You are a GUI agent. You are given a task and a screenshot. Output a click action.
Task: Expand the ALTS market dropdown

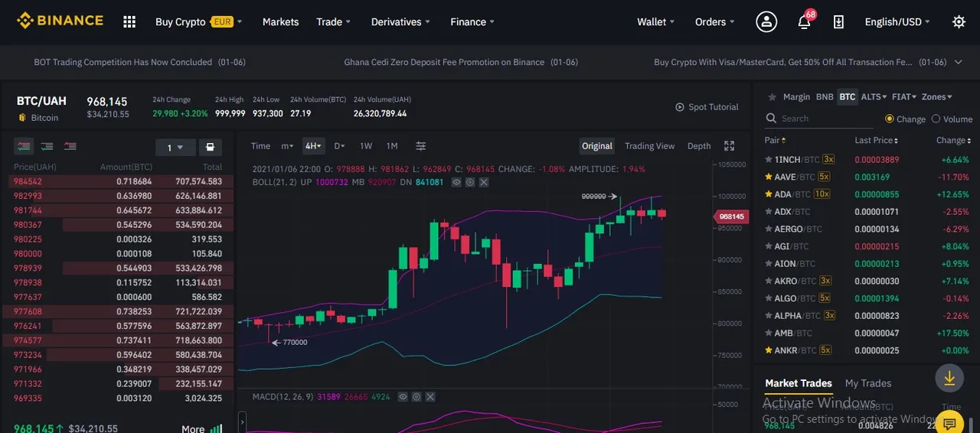[874, 97]
